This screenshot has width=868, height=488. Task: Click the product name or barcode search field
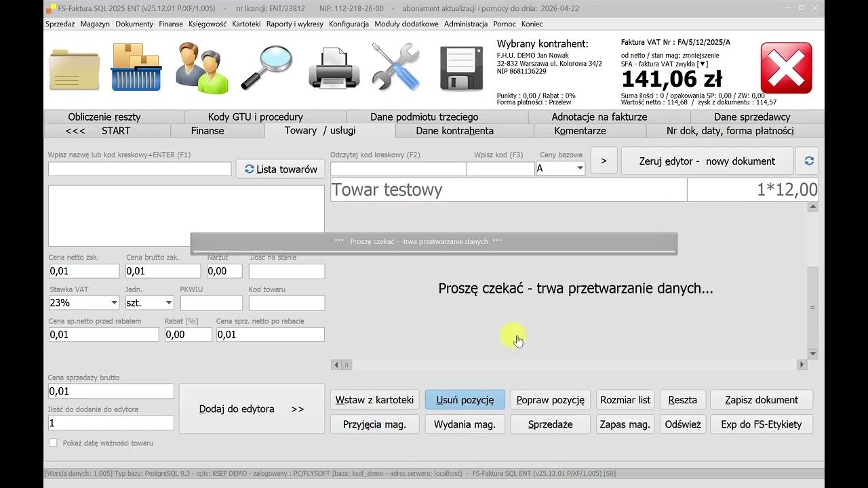[140, 169]
